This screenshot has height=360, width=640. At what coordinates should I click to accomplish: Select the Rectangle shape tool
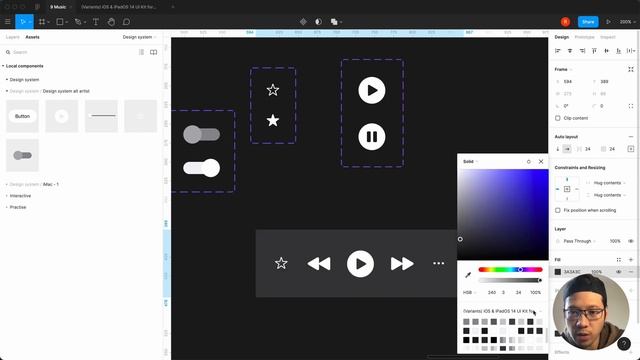[x=60, y=22]
